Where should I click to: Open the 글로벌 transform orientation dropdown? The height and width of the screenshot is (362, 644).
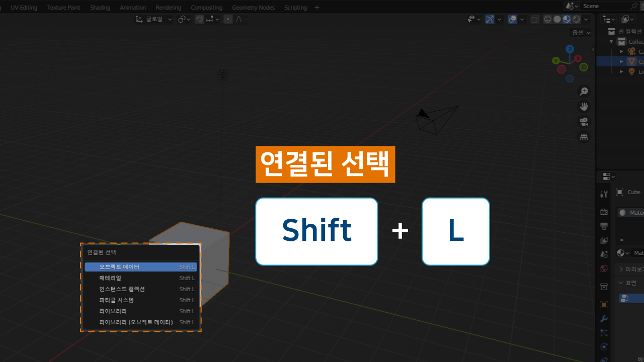click(x=154, y=19)
